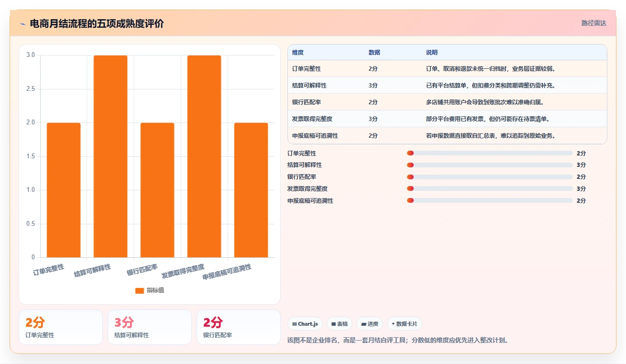Click the 申报底稿可追溯性 x-axis label

227,272
